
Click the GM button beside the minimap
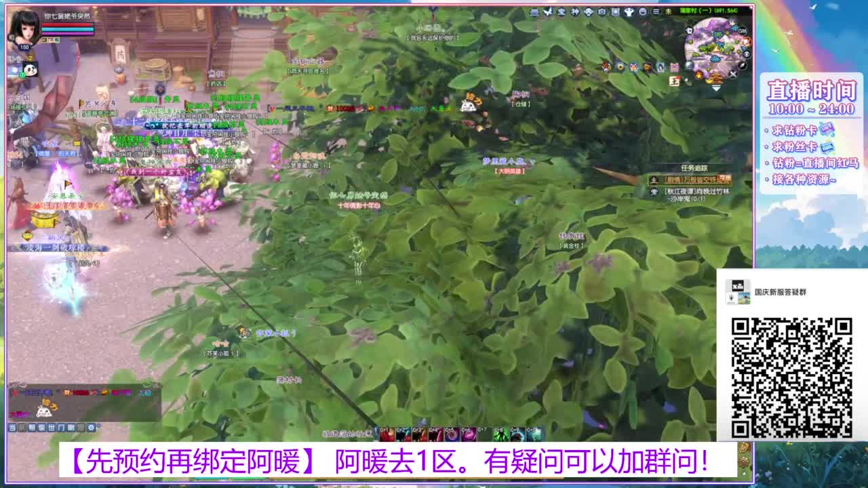coord(743,31)
